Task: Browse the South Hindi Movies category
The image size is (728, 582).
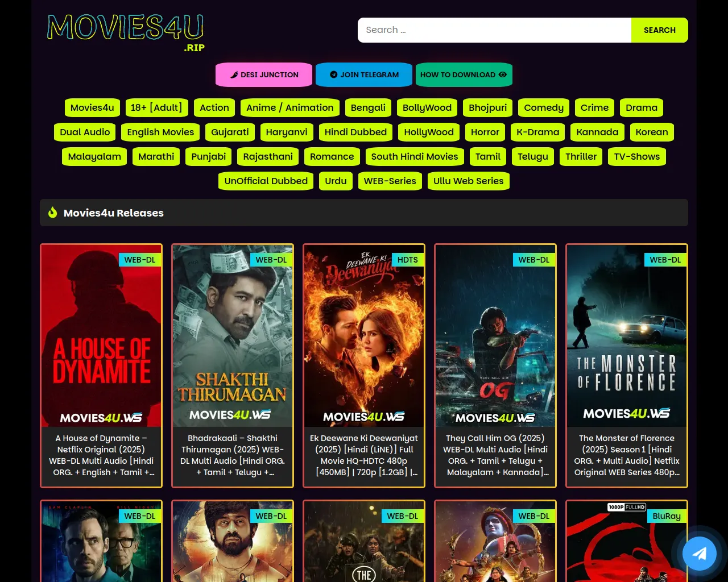Action: click(x=414, y=156)
